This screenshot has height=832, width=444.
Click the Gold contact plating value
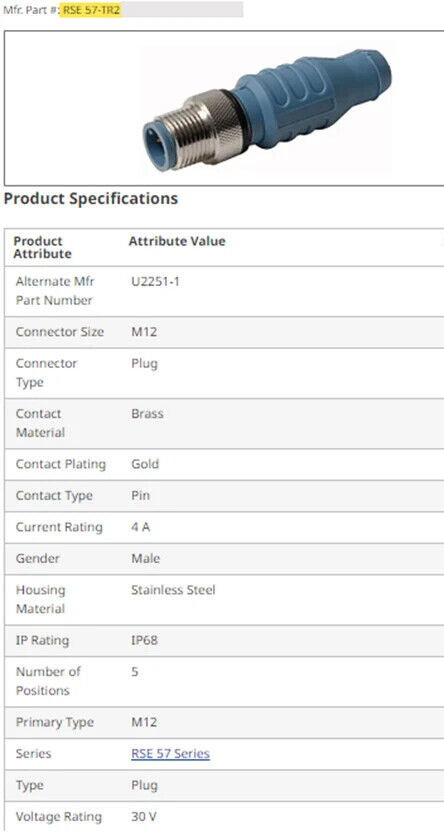point(145,464)
